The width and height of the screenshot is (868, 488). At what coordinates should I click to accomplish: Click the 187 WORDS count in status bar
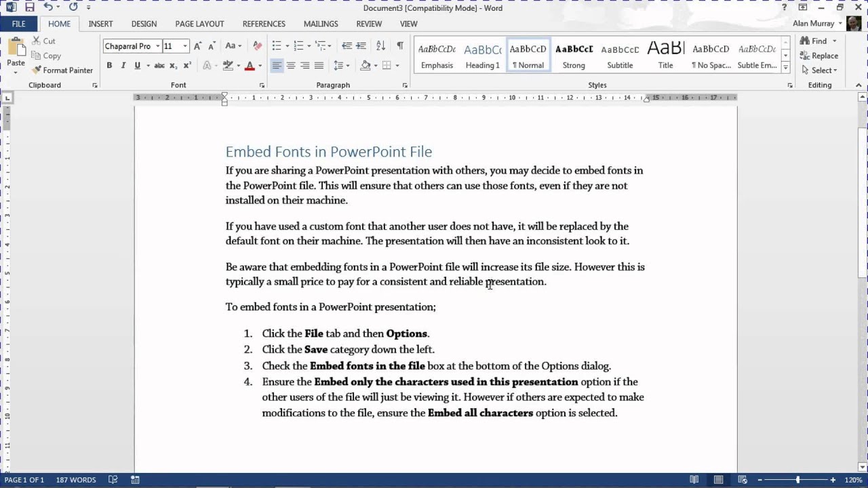[x=76, y=480]
